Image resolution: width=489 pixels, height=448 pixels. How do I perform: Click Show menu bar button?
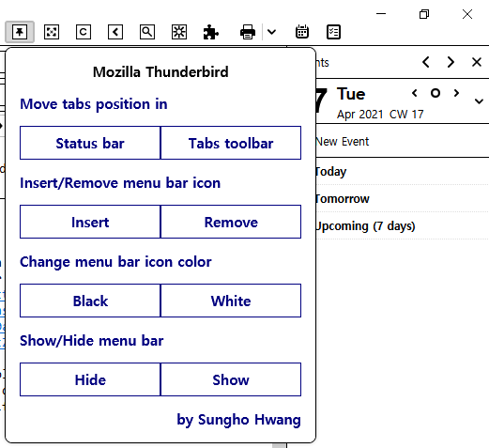tap(231, 379)
